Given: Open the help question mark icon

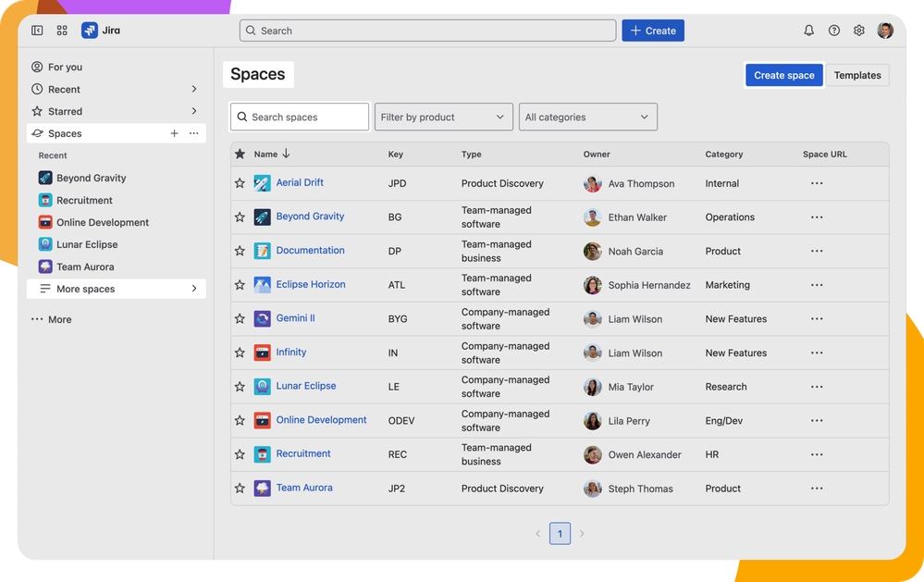Looking at the screenshot, I should click(x=834, y=31).
